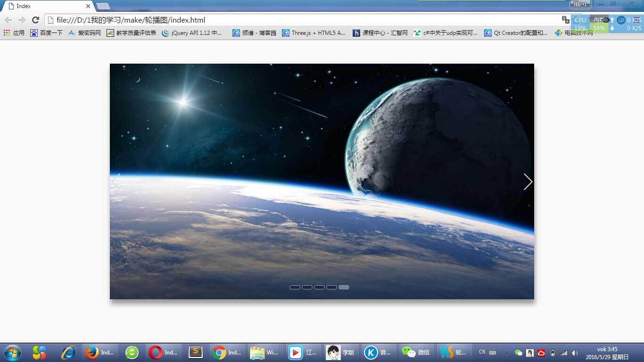The height and width of the screenshot is (362, 644).
Task: Click the keyboard icon in the tray
Action: (x=493, y=353)
